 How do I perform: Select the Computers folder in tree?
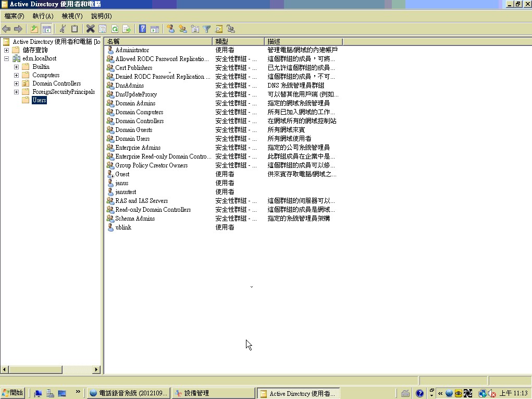pyautogui.click(x=46, y=75)
